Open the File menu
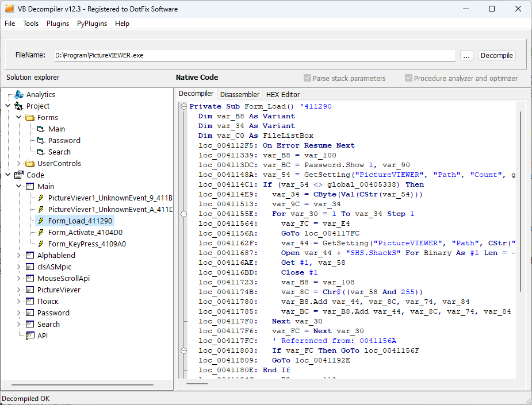Screen dimensions: 532x405 coord(10,24)
